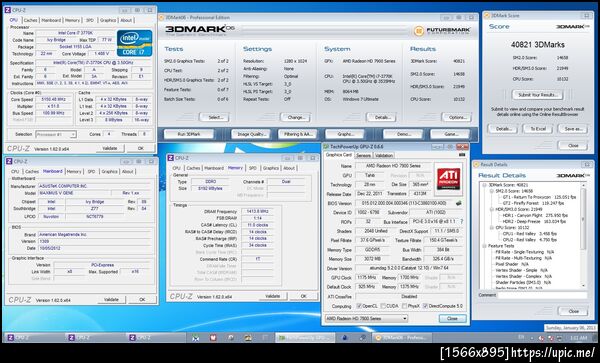Click the GPU-Z screenshot camera icon
Screen dimensions: 600x363
pyautogui.click(x=462, y=155)
